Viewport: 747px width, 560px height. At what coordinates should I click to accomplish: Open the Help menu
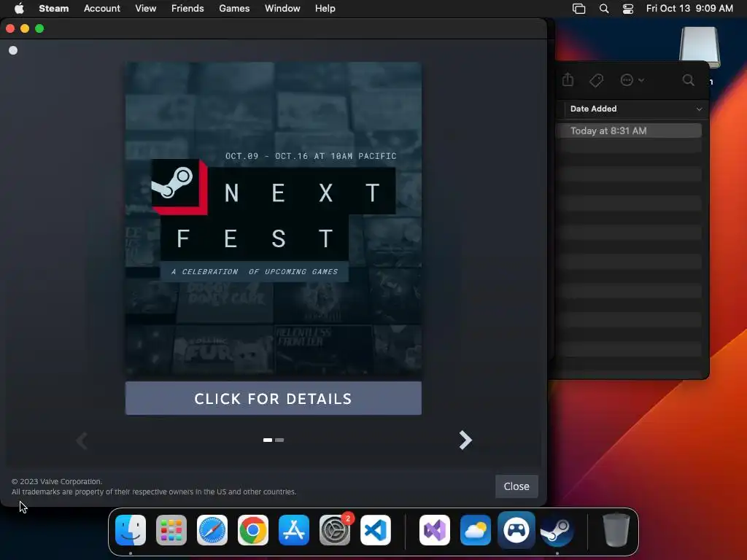pyautogui.click(x=325, y=8)
